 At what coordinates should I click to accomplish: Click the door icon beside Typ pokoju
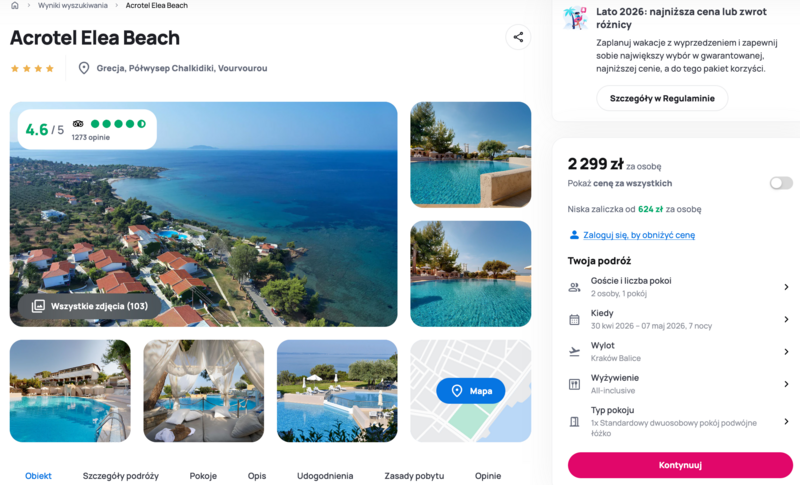(574, 422)
